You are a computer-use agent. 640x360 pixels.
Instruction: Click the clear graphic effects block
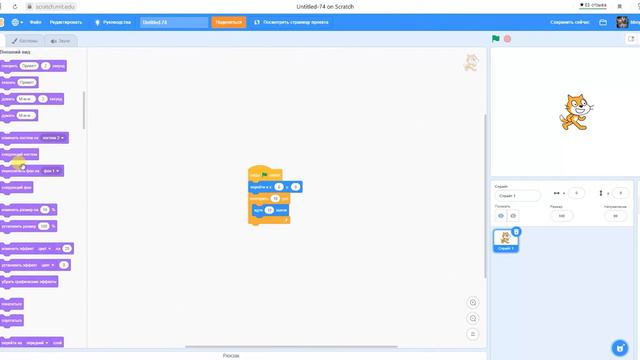[29, 282]
